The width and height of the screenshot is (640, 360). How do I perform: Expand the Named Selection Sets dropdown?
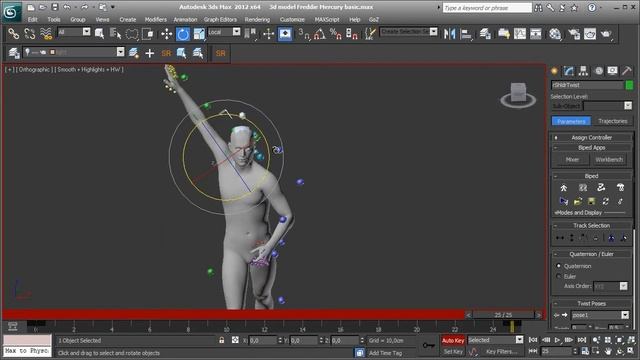tap(433, 31)
